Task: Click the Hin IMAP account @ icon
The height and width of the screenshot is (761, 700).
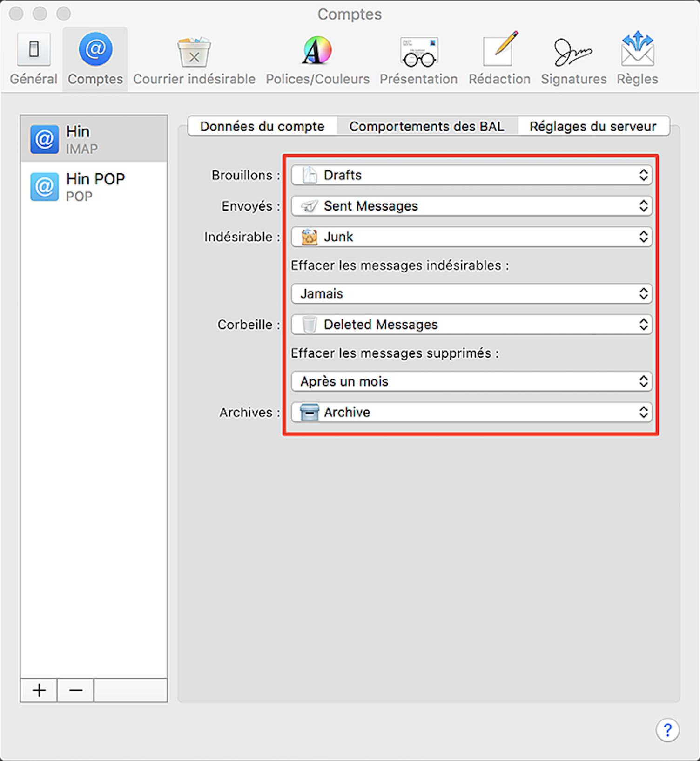Action: 45,139
